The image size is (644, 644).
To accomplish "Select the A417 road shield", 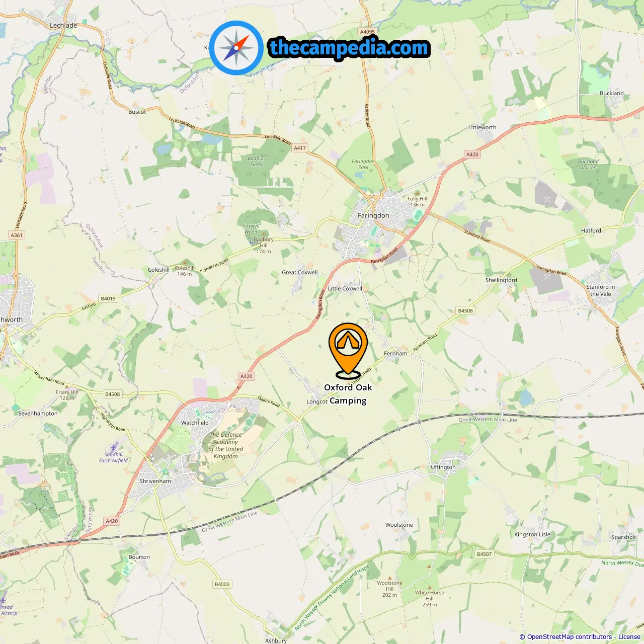I will tap(300, 148).
